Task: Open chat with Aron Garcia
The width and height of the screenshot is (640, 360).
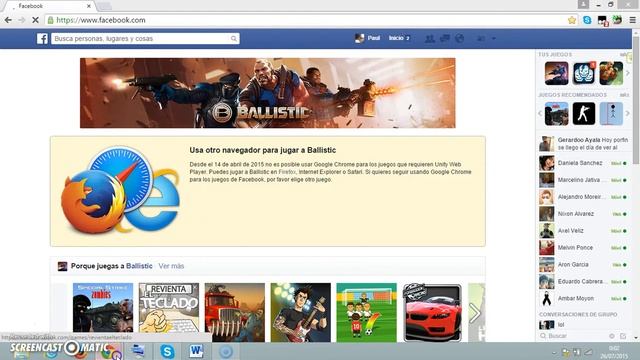Action: point(584,264)
